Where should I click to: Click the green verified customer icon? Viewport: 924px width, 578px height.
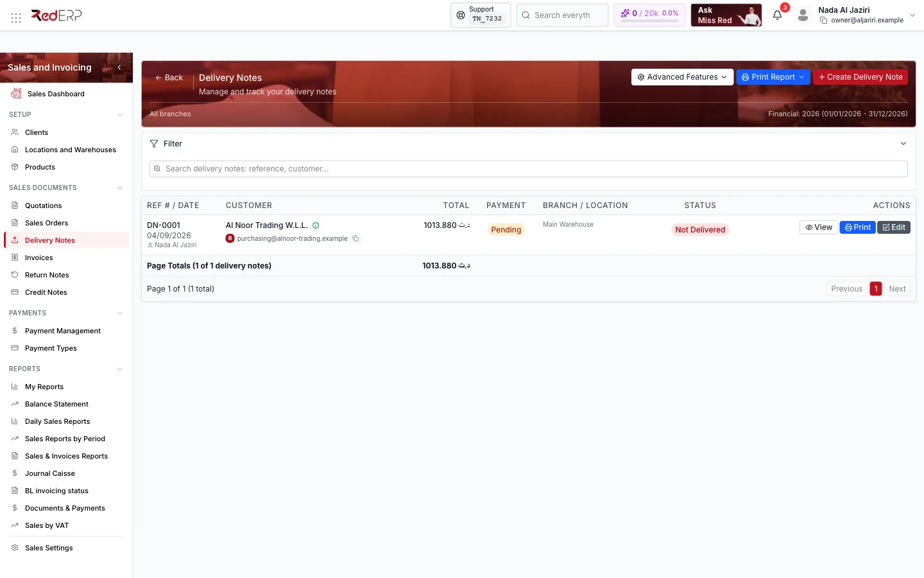point(316,225)
